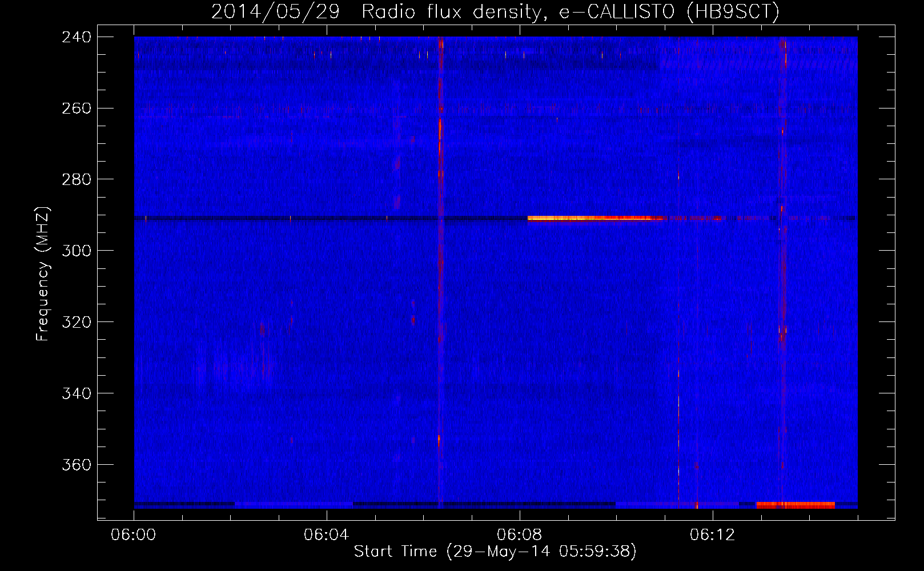Click the 240 frequency tick label
924x571 pixels.
77,37
